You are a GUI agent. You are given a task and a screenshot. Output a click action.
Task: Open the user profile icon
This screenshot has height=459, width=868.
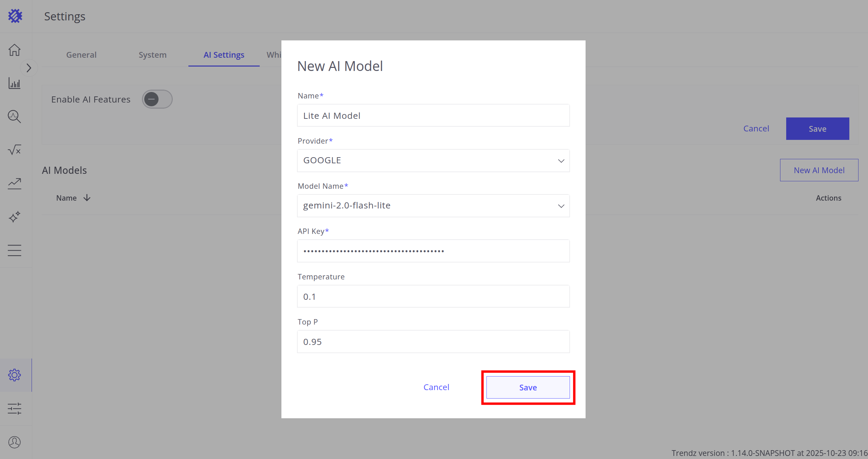click(x=14, y=442)
